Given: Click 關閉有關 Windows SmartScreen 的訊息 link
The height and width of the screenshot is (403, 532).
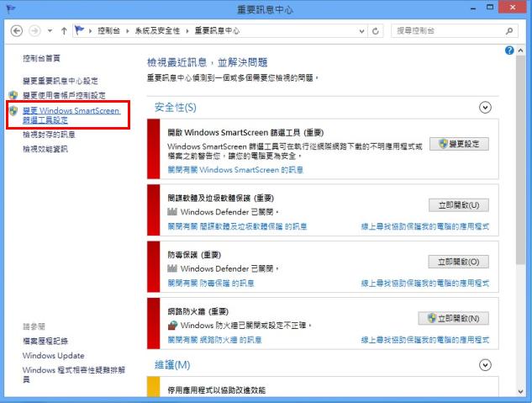Looking at the screenshot, I should click(x=235, y=170).
